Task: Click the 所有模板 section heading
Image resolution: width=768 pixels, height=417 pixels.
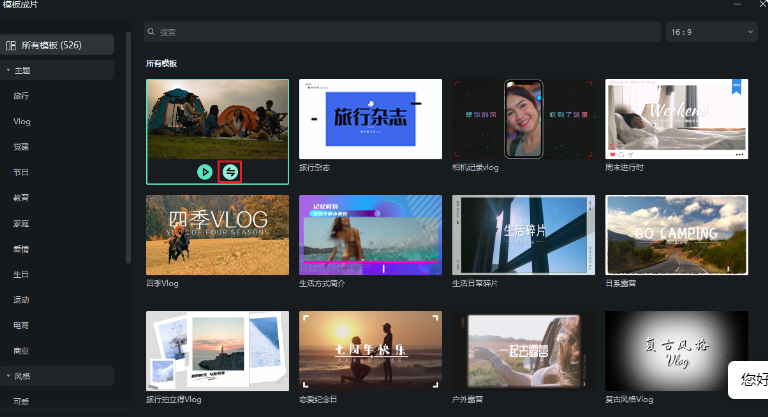Action: (x=162, y=63)
